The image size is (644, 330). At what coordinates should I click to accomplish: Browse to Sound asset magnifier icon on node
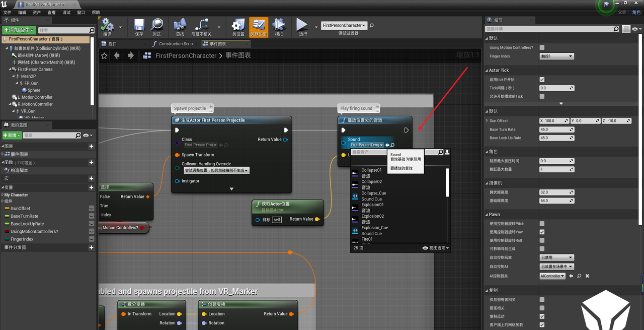(392, 145)
